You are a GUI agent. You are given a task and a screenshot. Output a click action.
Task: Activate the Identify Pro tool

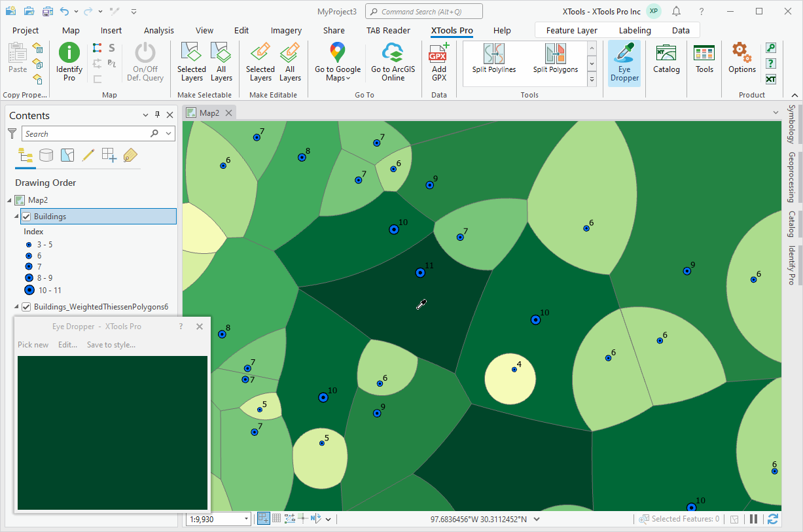coord(69,62)
